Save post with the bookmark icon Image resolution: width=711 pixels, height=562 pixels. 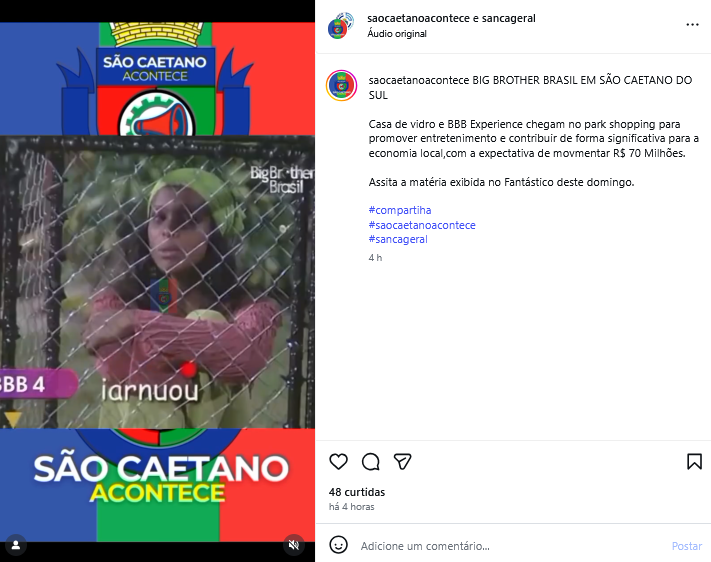coord(694,462)
